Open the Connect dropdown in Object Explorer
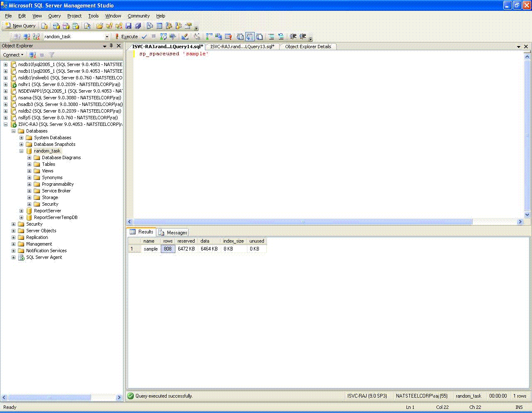Viewport: 532px width, 413px height. (13, 55)
